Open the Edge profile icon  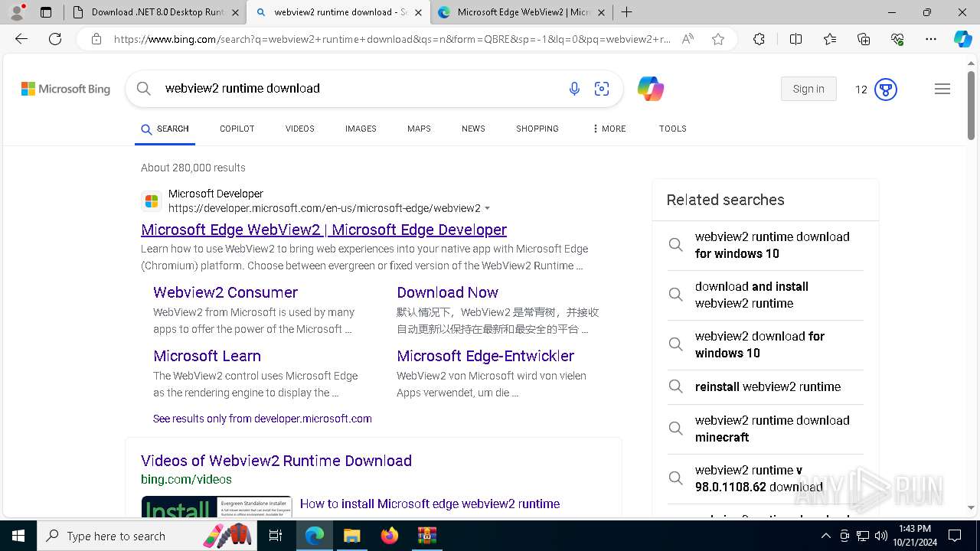[17, 12]
